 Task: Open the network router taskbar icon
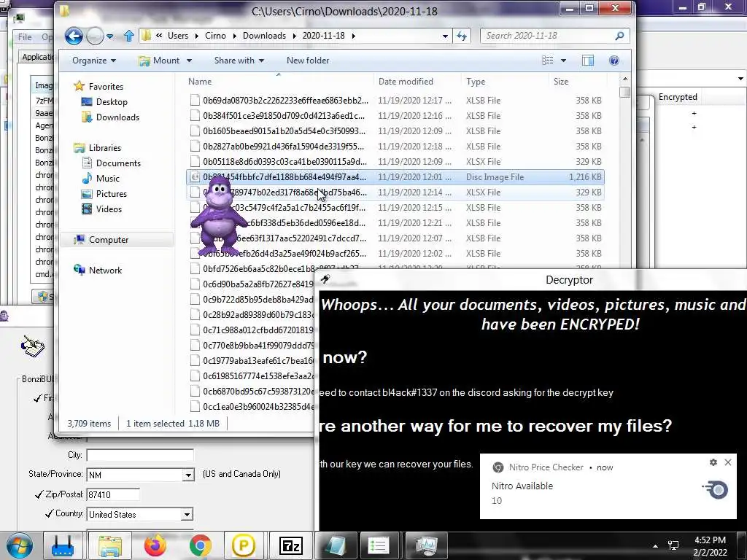63,545
